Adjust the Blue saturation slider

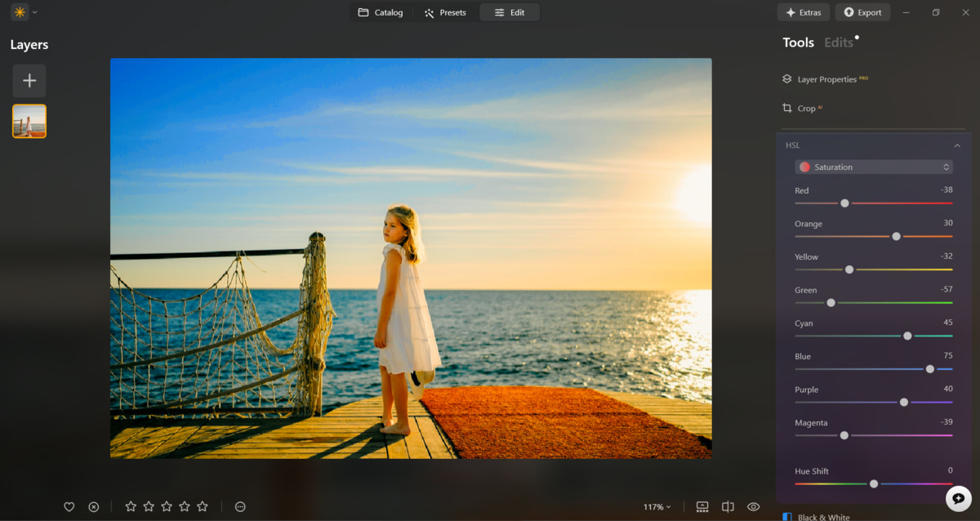[x=930, y=369]
